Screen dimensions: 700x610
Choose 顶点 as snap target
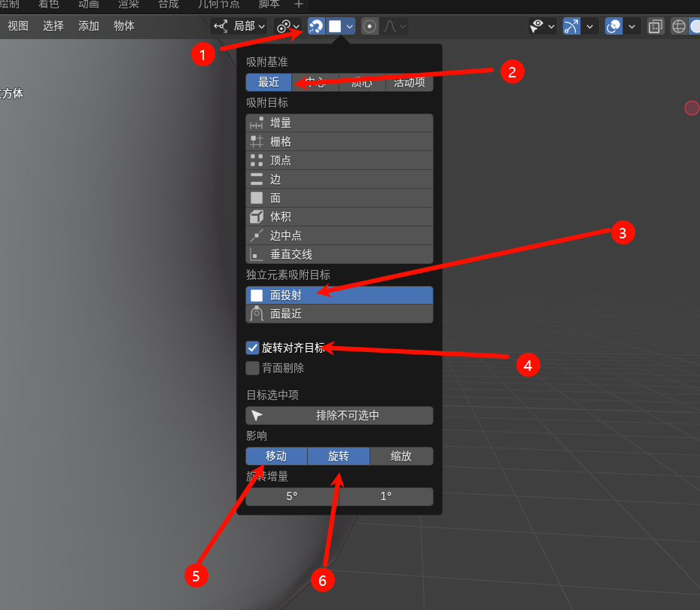339,160
